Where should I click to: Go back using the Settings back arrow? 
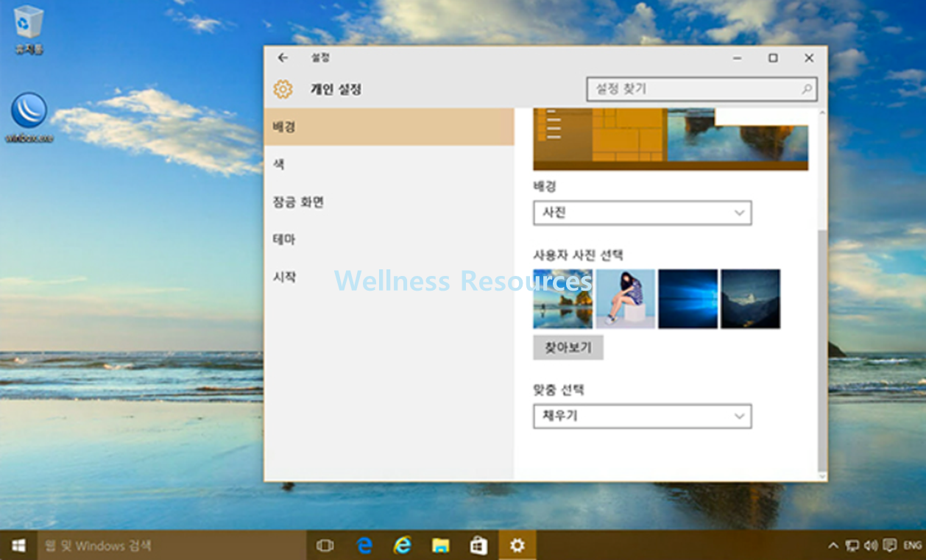point(283,58)
